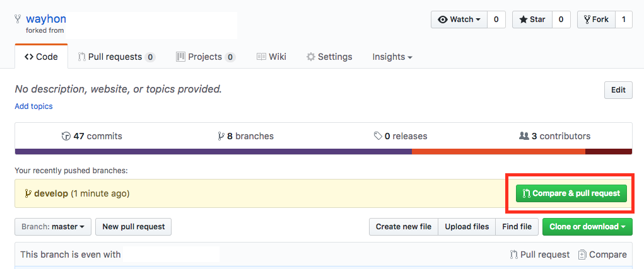Screen dimensions: 644x269
Task: Click the fork icon on Fork button
Action: point(587,20)
